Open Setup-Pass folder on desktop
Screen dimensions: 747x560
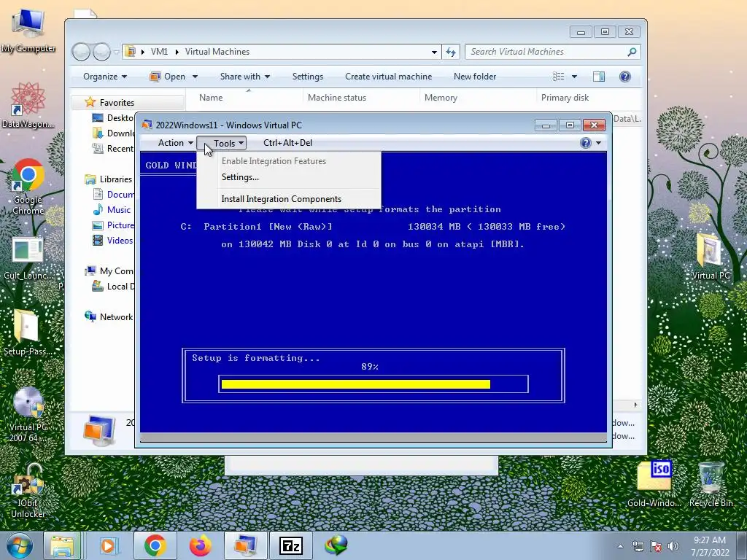[28, 332]
